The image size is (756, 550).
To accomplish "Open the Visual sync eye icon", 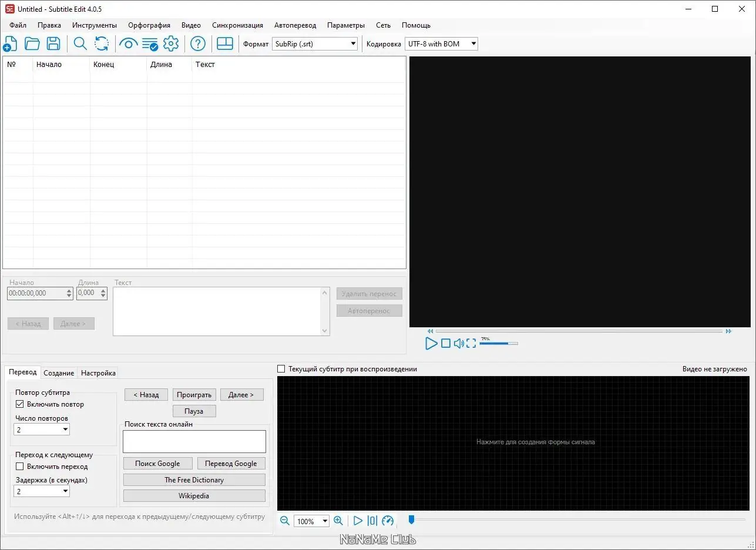I will [128, 43].
